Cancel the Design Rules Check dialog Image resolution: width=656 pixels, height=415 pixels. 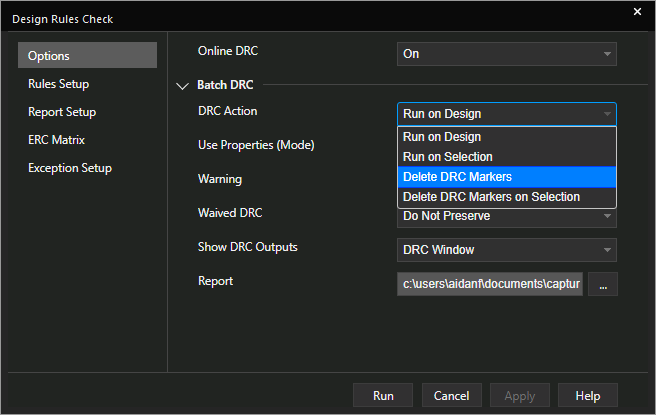[451, 395]
